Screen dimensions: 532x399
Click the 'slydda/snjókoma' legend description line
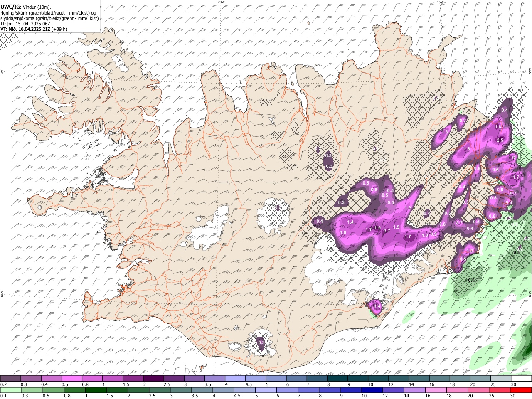point(49,18)
